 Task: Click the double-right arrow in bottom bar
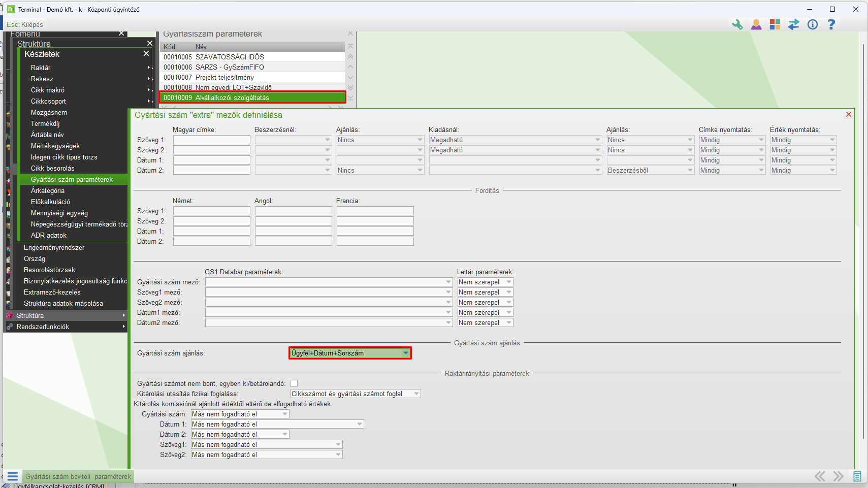pos(839,476)
